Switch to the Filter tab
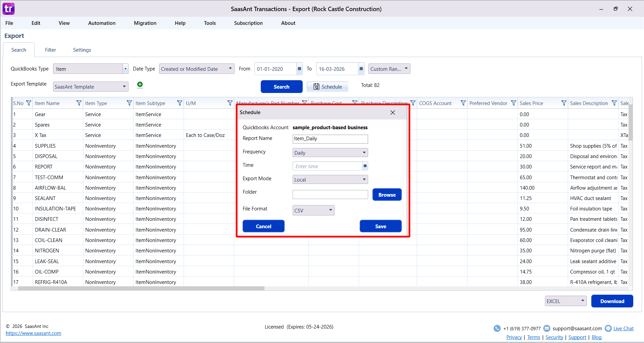644x343 pixels. click(50, 50)
